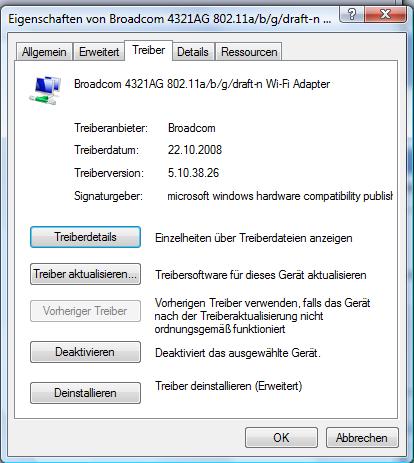
Task: Click the network adapter device icon
Action: point(46,90)
